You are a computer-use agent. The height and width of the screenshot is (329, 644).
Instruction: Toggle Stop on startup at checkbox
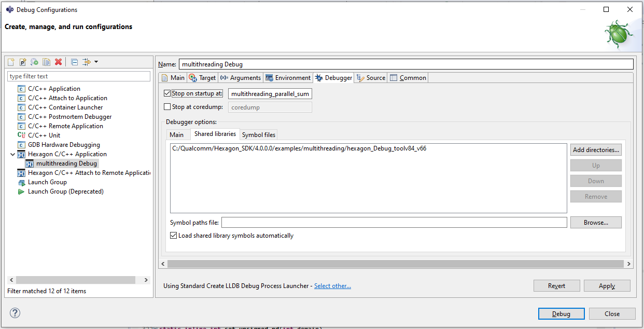tap(167, 93)
